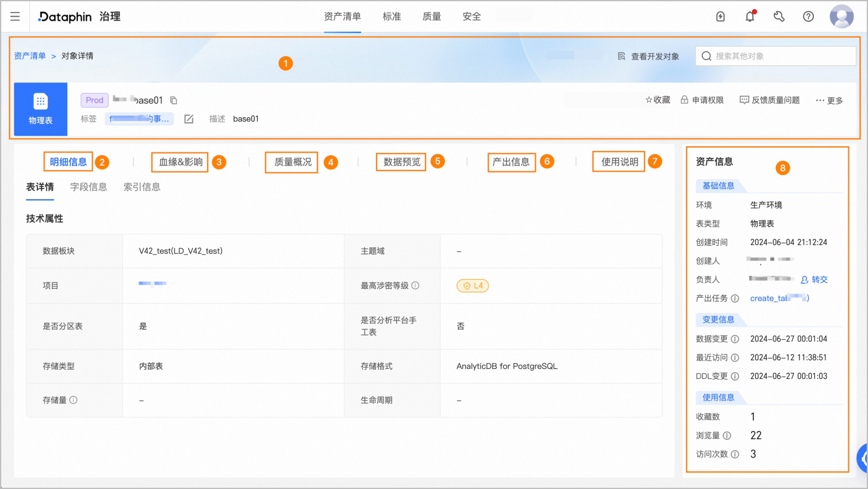Expand the 更多 actions menu
This screenshot has width=868, height=489.
829,100
